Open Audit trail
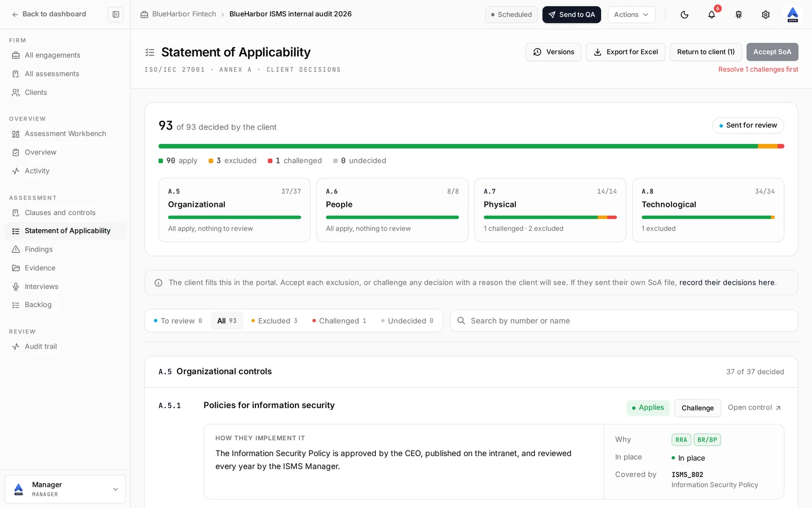This screenshot has height=508, width=812. (65, 346)
